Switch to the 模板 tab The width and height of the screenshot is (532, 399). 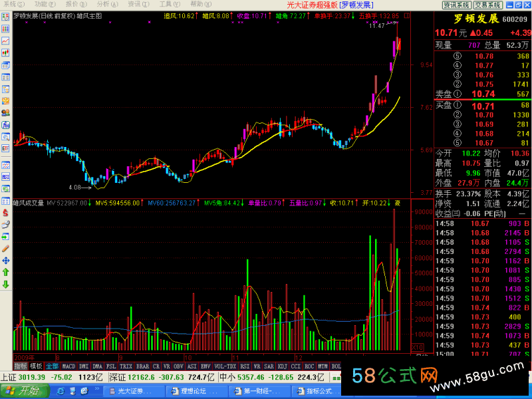pos(36,366)
